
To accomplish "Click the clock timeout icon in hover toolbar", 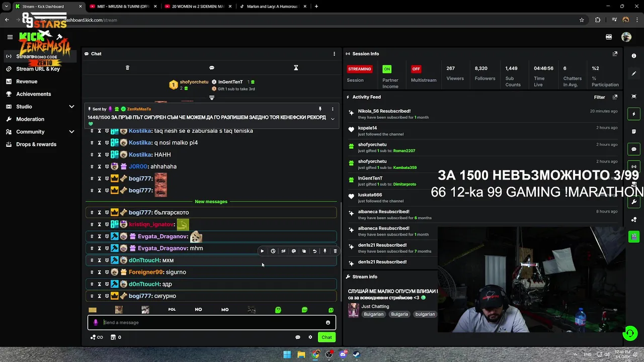I will (x=273, y=251).
